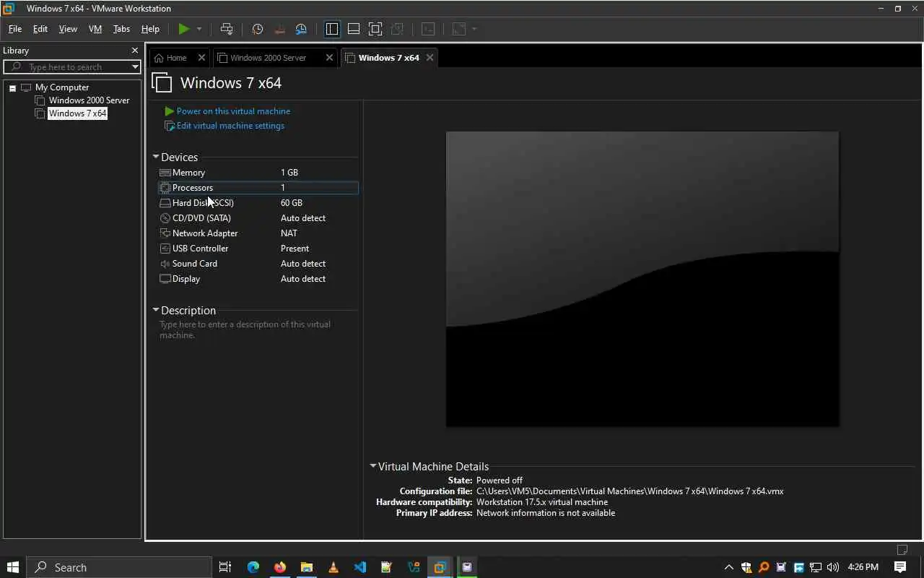This screenshot has width=924, height=578.
Task: Click the taskbar Search box
Action: 119,567
